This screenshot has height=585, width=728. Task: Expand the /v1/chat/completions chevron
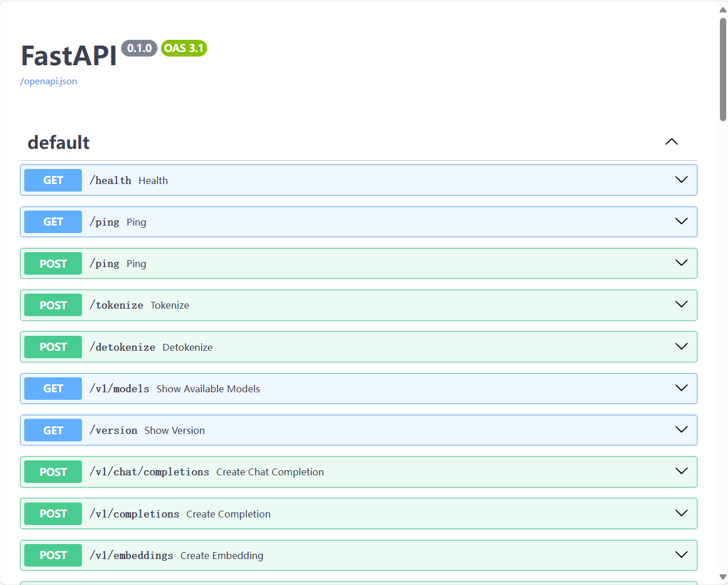[x=681, y=471]
